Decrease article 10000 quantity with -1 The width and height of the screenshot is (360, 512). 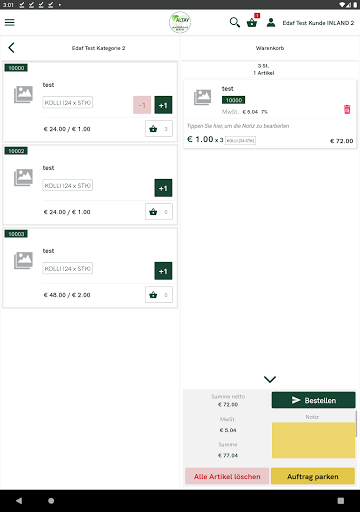(142, 105)
